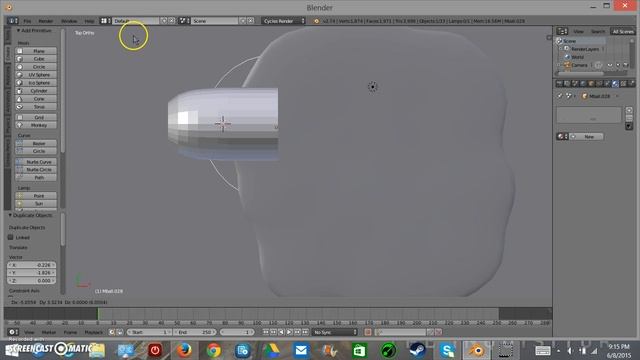The image size is (640, 360).
Task: Open the timeline Playback menu
Action: coord(93,332)
